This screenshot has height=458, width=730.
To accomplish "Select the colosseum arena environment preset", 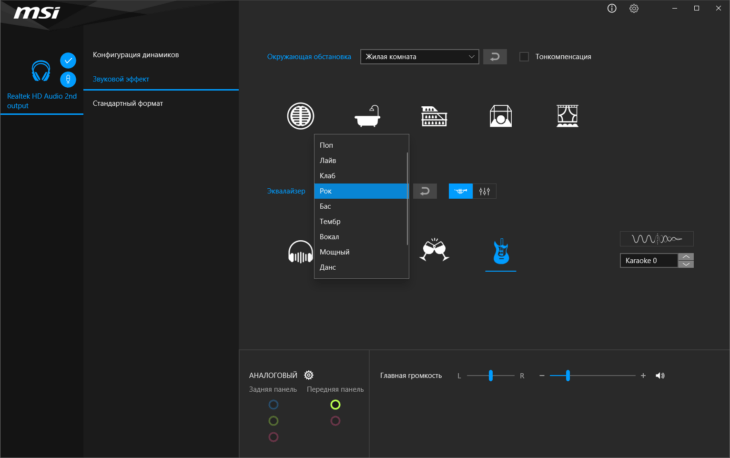I will (x=434, y=116).
